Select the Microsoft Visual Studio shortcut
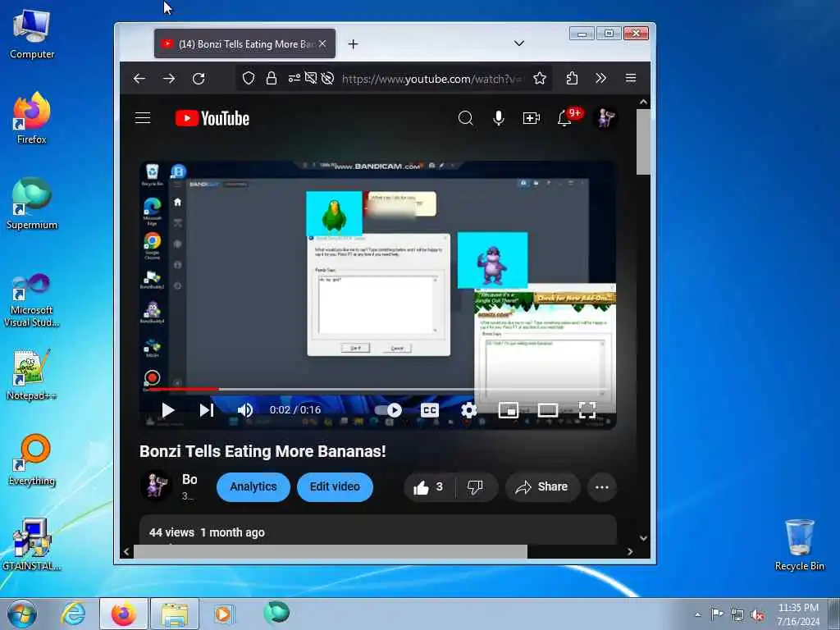840x630 pixels. click(32, 300)
